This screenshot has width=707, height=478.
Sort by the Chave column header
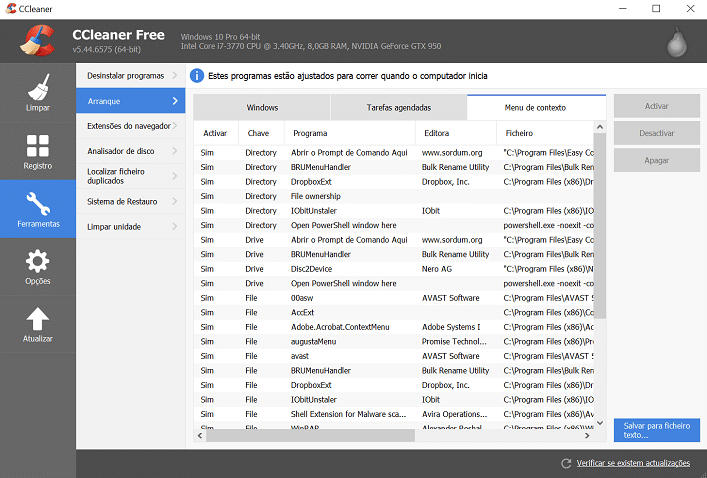[x=261, y=133]
